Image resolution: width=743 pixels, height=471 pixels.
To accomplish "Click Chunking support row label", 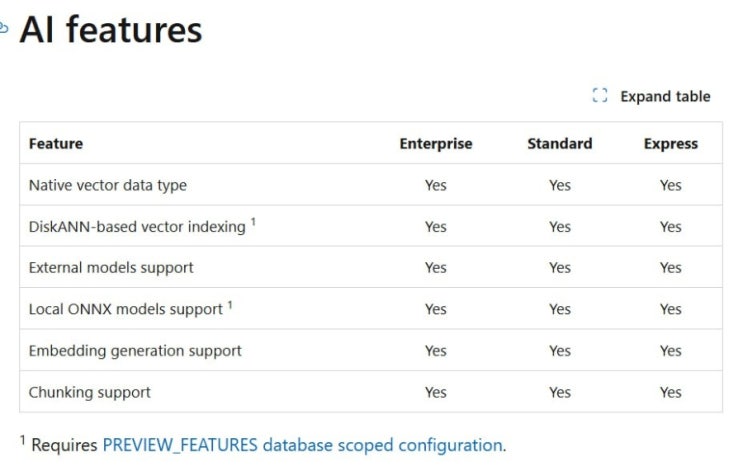I will pyautogui.click(x=90, y=393).
